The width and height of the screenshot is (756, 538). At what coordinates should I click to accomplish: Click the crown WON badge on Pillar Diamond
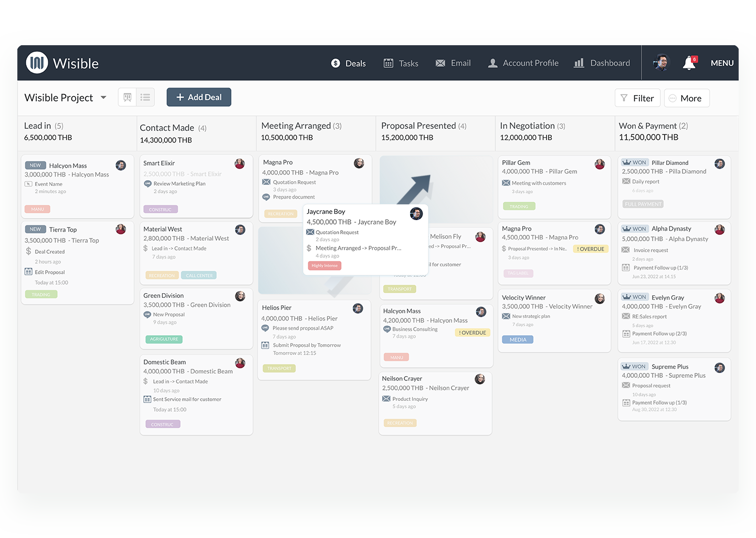(635, 162)
